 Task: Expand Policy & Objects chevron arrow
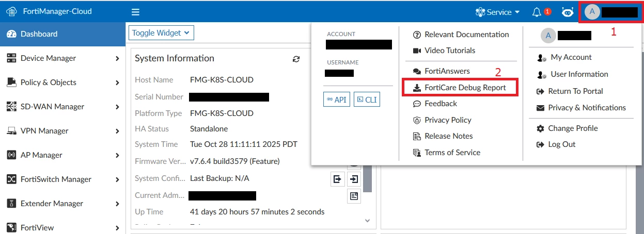coord(118,83)
